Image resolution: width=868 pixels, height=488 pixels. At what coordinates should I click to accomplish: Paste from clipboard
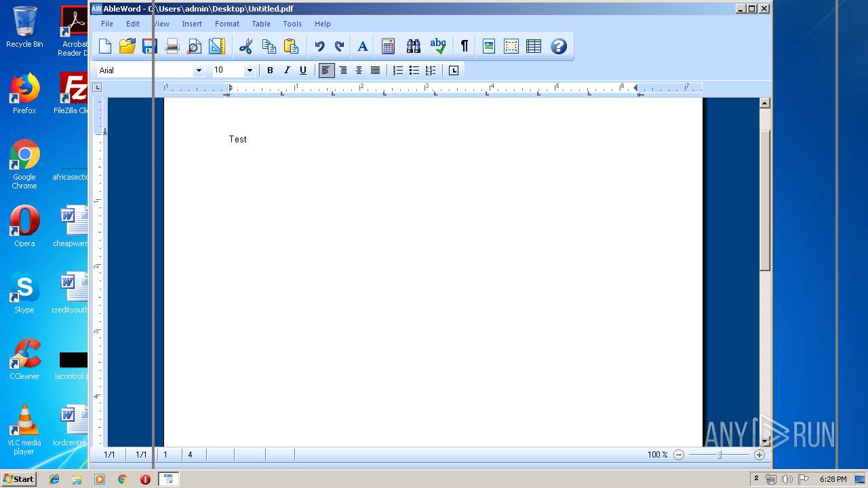(x=291, y=46)
